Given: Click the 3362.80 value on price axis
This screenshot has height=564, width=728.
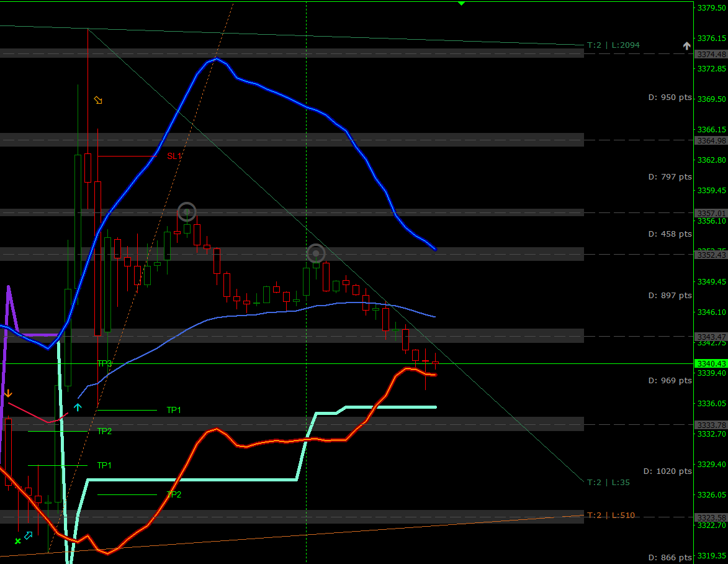Looking at the screenshot, I should [x=712, y=160].
